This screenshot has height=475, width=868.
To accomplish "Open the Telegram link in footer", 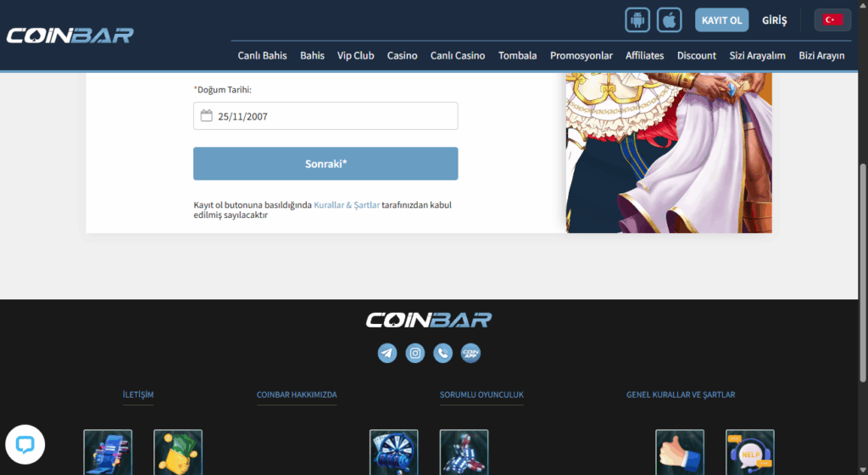I will pyautogui.click(x=387, y=353).
